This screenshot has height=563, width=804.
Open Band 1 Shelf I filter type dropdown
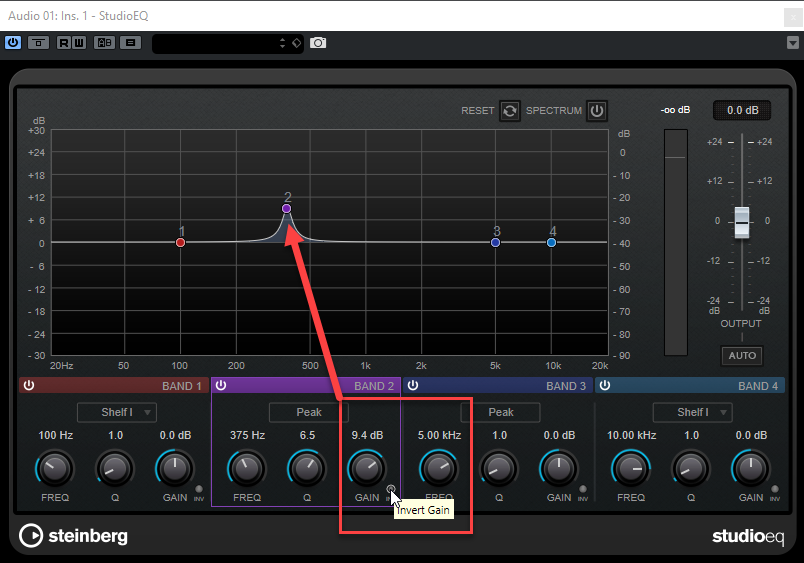tap(117, 412)
